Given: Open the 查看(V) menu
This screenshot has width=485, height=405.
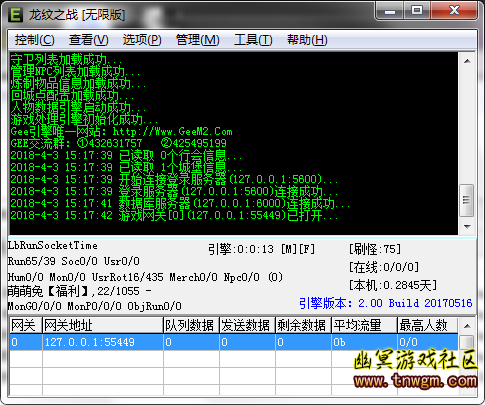Looking at the screenshot, I should pyautogui.click(x=89, y=40).
